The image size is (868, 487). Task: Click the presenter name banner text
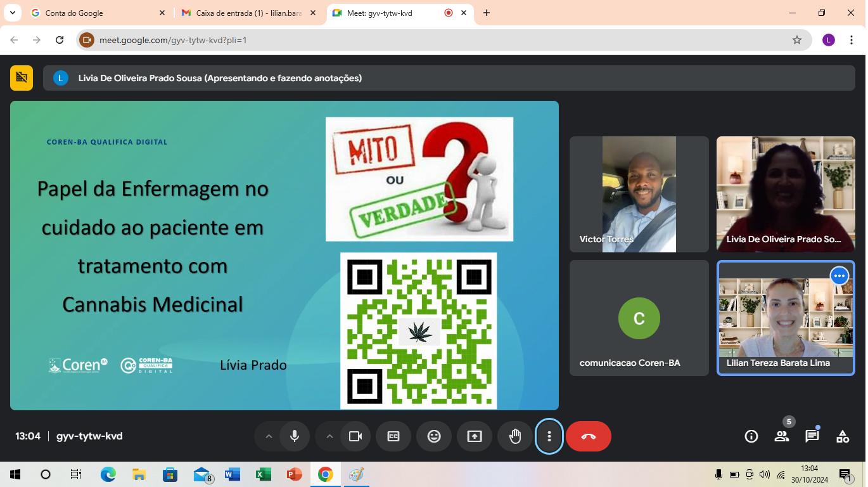(220, 78)
